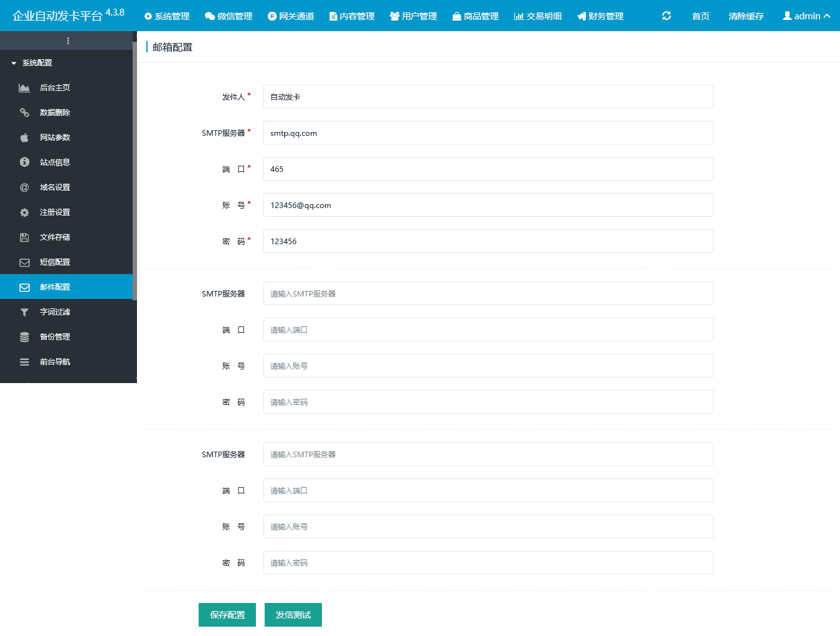
Task: Open the 交易明细 top menu
Action: (538, 16)
